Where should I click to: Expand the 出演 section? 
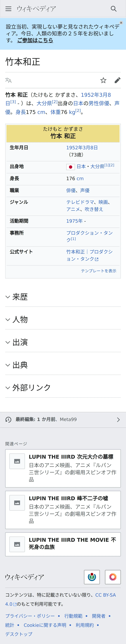coord(20,342)
